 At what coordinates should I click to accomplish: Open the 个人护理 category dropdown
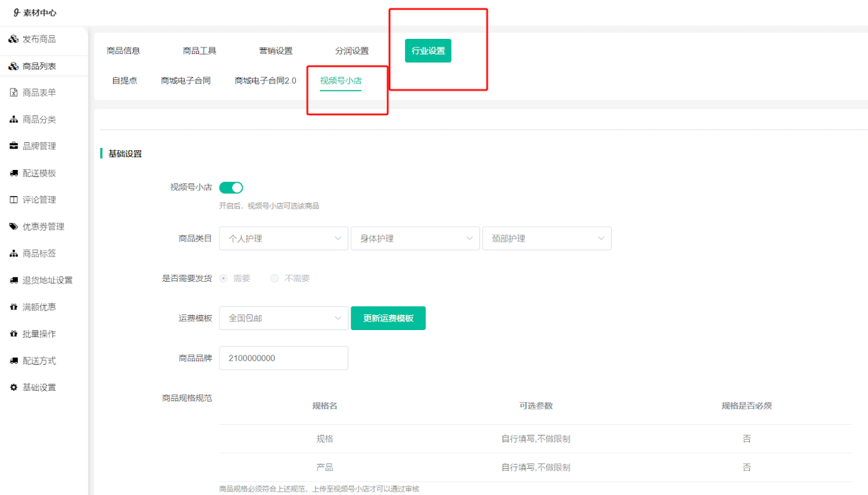[283, 239]
